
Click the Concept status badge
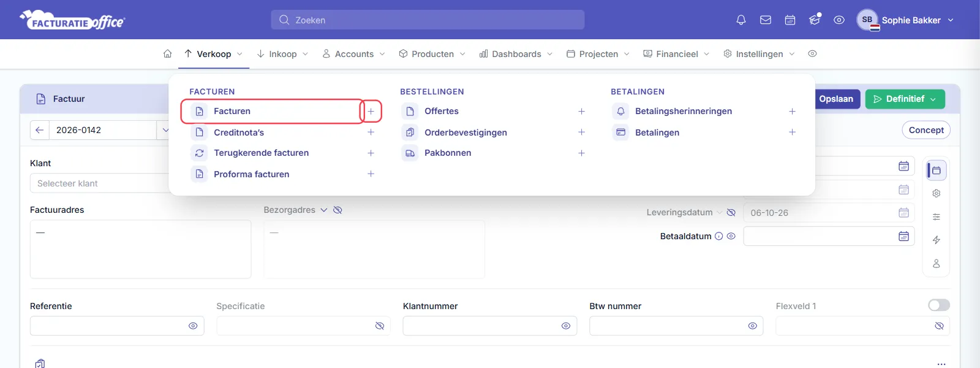(x=926, y=130)
